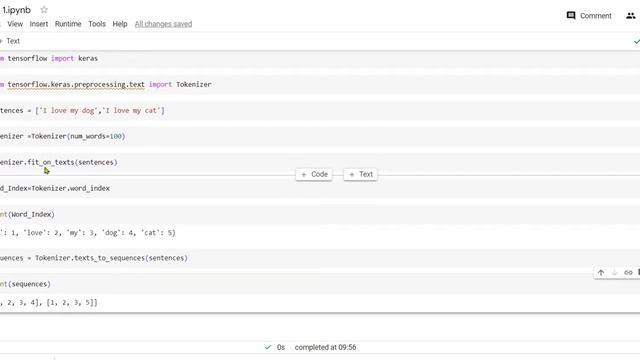Star the 1.ipynb notebook
The width and height of the screenshot is (640, 360).
44,9
